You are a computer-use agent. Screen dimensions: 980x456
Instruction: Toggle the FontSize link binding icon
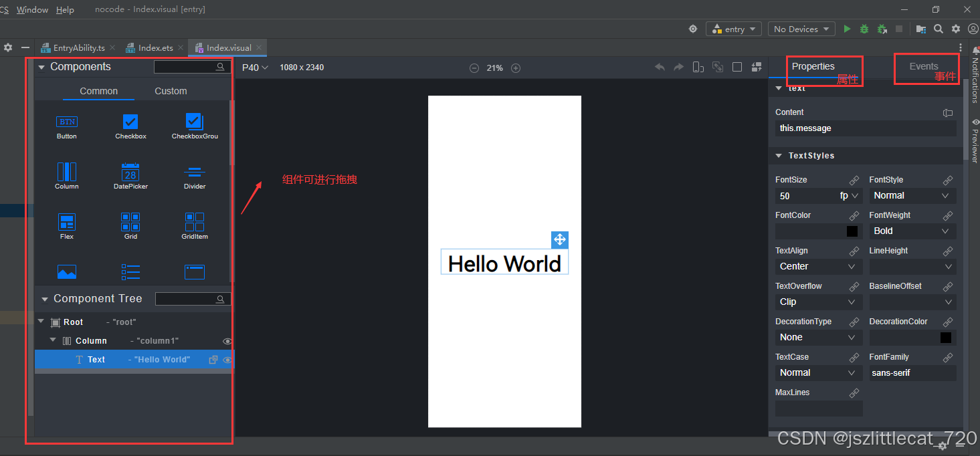[x=854, y=181]
